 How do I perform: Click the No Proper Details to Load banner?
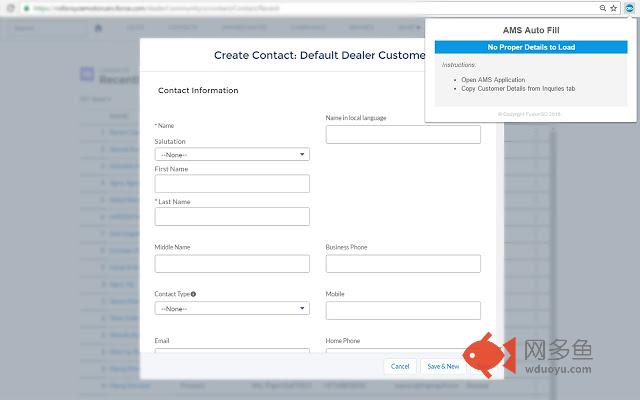click(531, 47)
